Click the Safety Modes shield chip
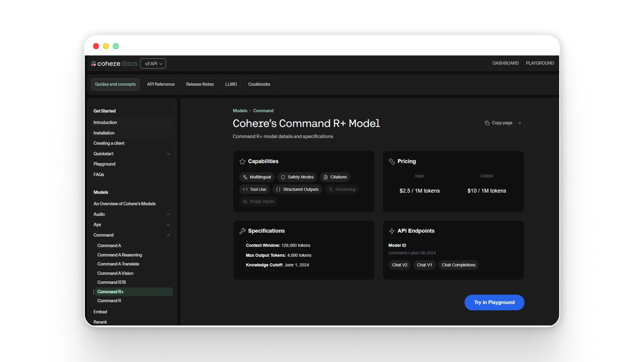The width and height of the screenshot is (644, 362). (297, 177)
